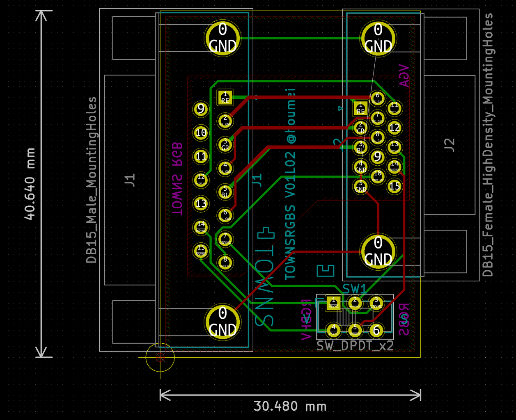Select the mirrored magenta TOWNS RGB text
The width and height of the screenshot is (516, 420).
[x=177, y=179]
